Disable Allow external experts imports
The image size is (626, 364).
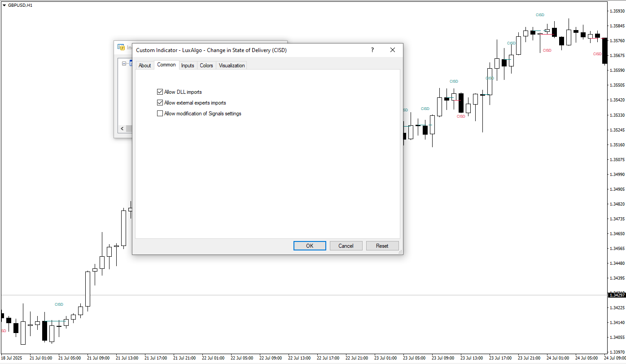tap(160, 103)
